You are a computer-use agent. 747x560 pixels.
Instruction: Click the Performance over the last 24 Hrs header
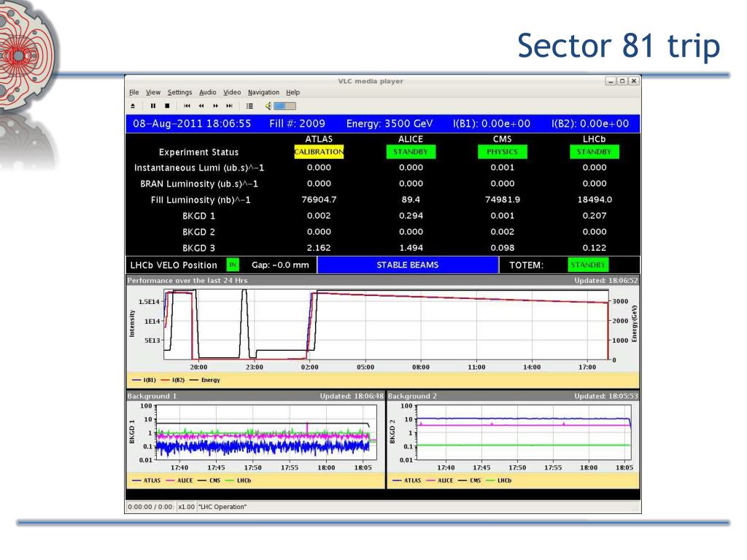[x=187, y=281]
